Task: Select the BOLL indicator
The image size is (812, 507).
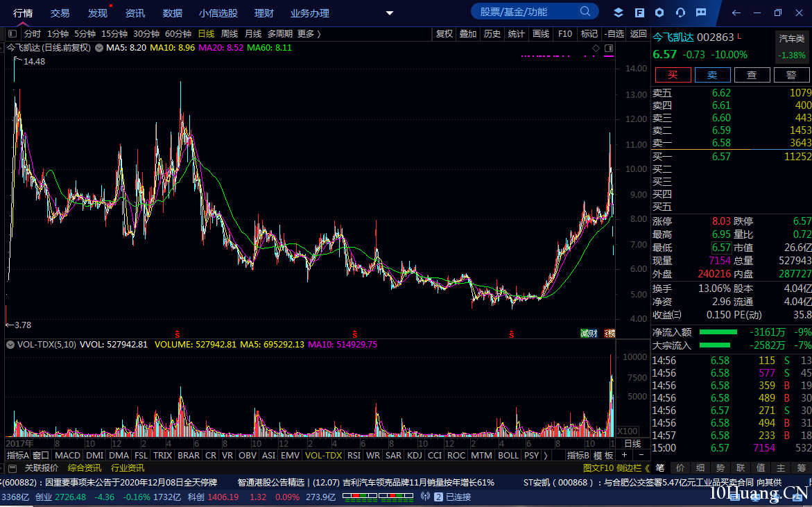Action: click(x=508, y=455)
